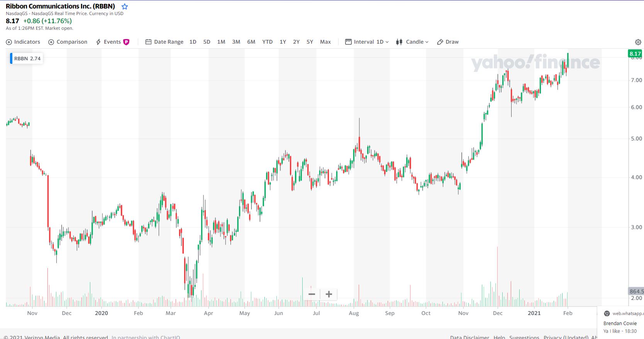Open Indicators panel via plus icon
The width and height of the screenshot is (644, 339).
click(9, 42)
